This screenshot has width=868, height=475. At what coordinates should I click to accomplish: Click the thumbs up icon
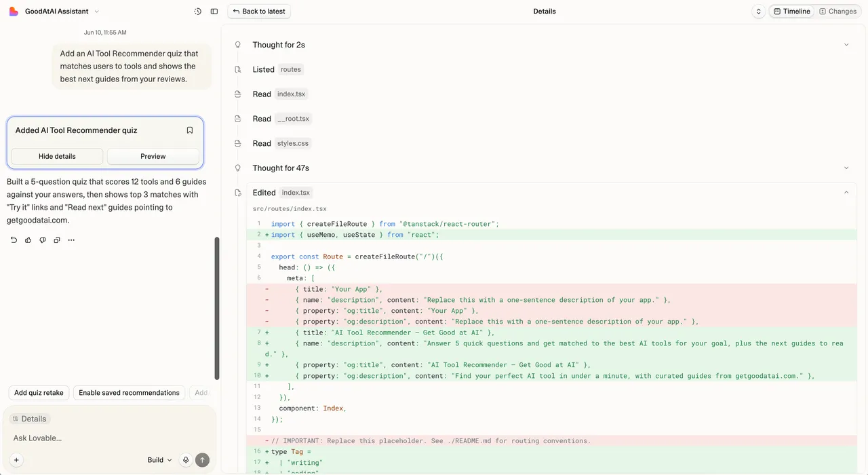(28, 240)
